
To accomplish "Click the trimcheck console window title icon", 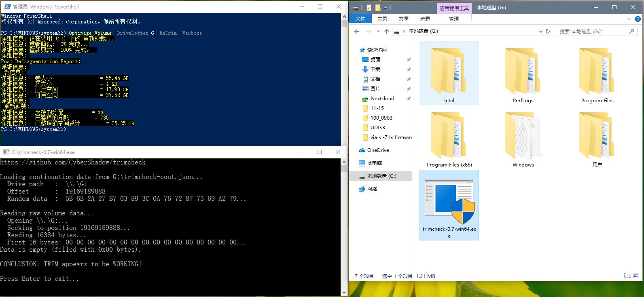I will (x=6, y=152).
